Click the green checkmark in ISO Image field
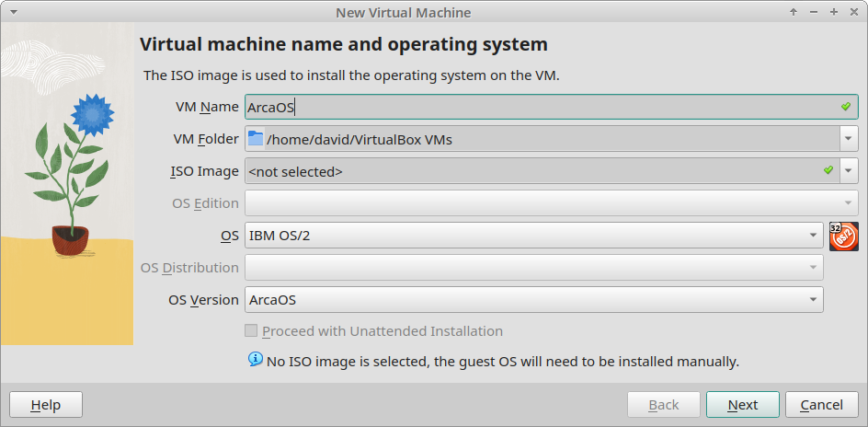Screen dimensions: 868x427 tap(828, 170)
